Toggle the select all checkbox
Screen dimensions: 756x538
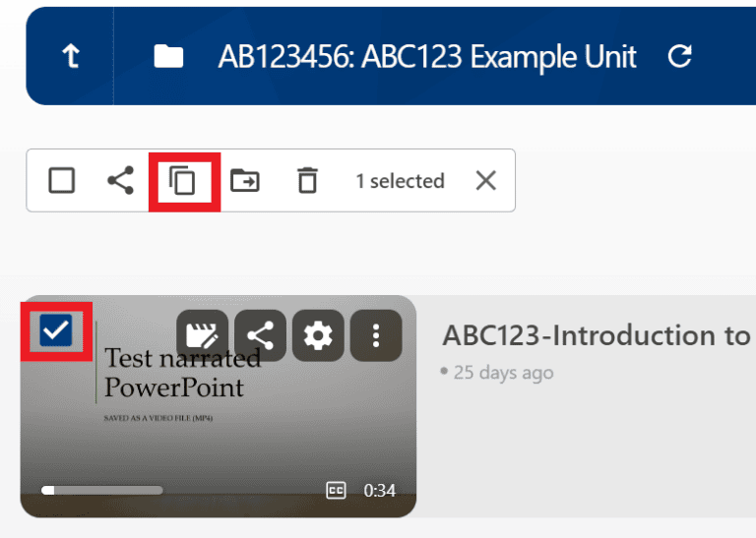pyautogui.click(x=62, y=181)
